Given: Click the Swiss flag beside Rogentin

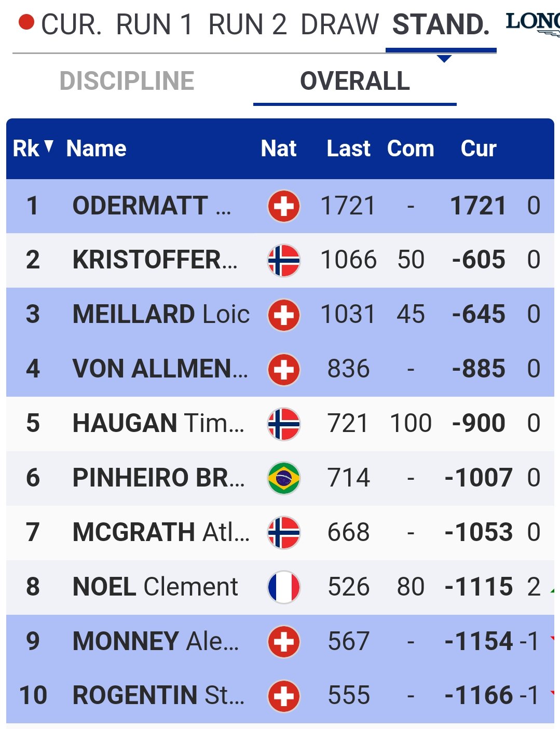Looking at the screenshot, I should (283, 696).
